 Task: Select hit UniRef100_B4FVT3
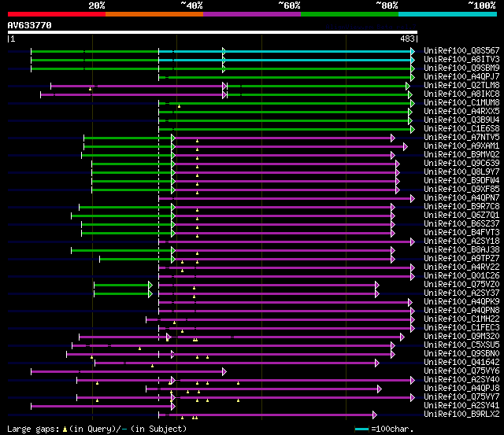(461, 233)
